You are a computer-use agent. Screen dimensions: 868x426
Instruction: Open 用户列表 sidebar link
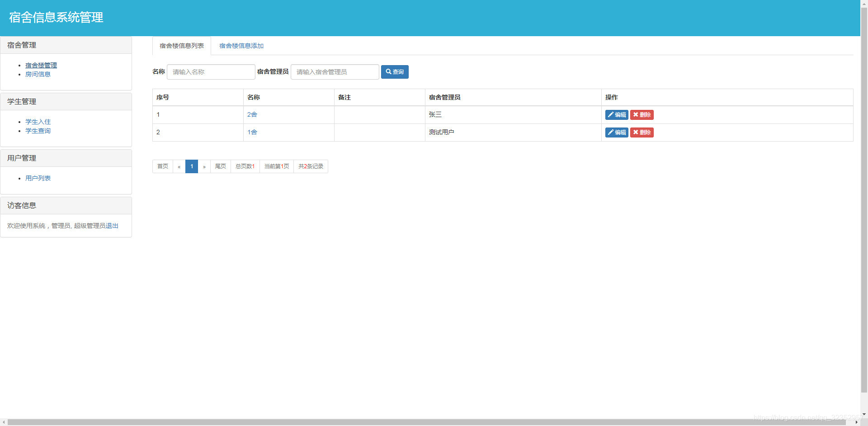tap(38, 178)
